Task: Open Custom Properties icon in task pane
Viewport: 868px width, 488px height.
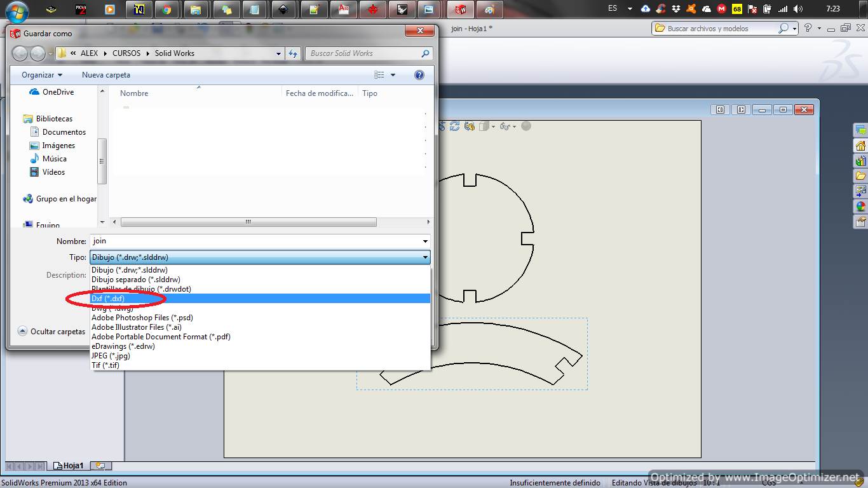Action: point(861,222)
